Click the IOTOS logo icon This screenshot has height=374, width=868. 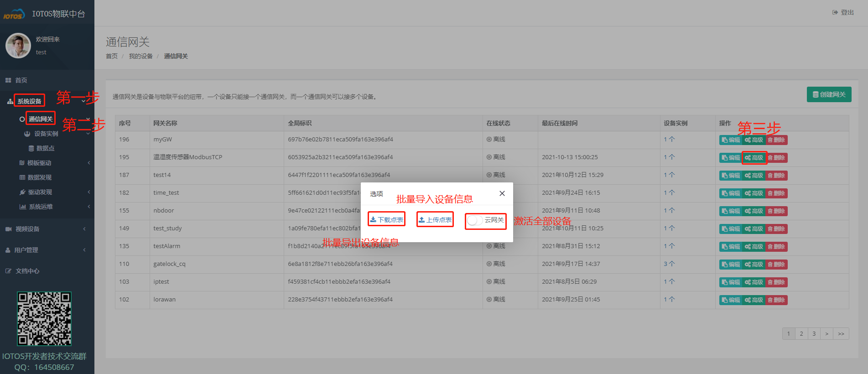14,14
